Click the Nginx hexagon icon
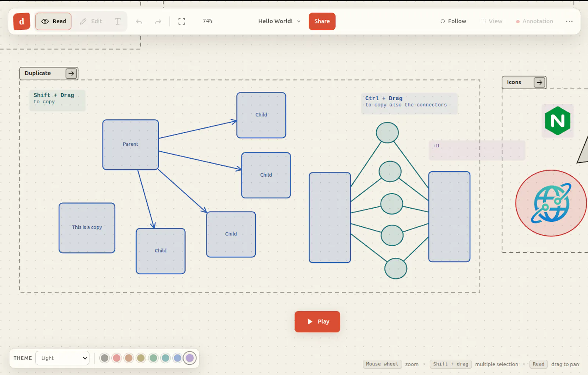This screenshot has width=588, height=375. click(x=557, y=121)
